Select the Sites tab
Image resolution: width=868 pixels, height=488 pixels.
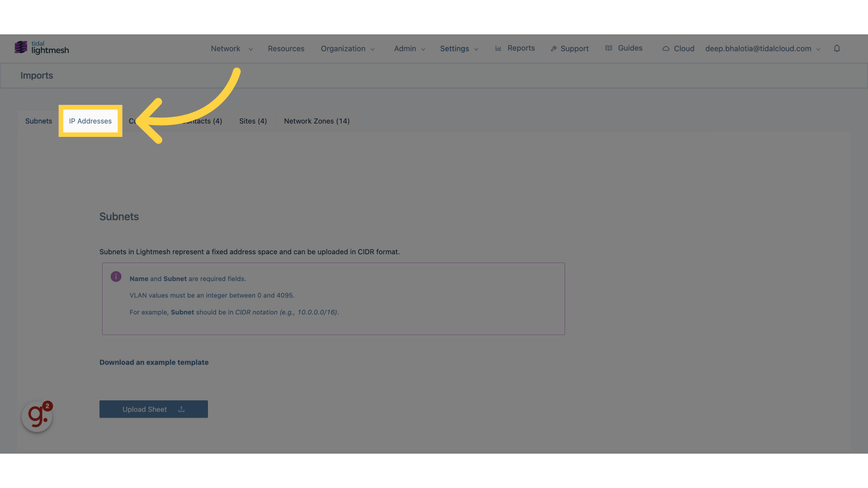[253, 122]
